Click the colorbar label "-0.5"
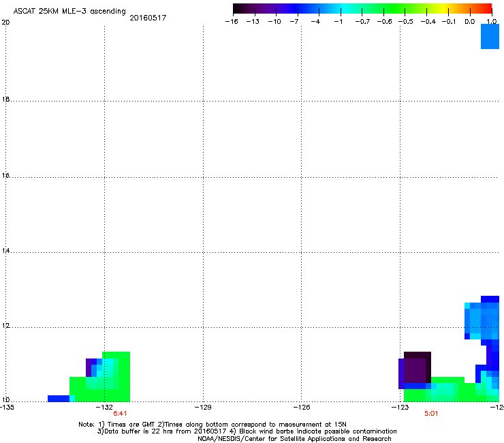 [406, 22]
